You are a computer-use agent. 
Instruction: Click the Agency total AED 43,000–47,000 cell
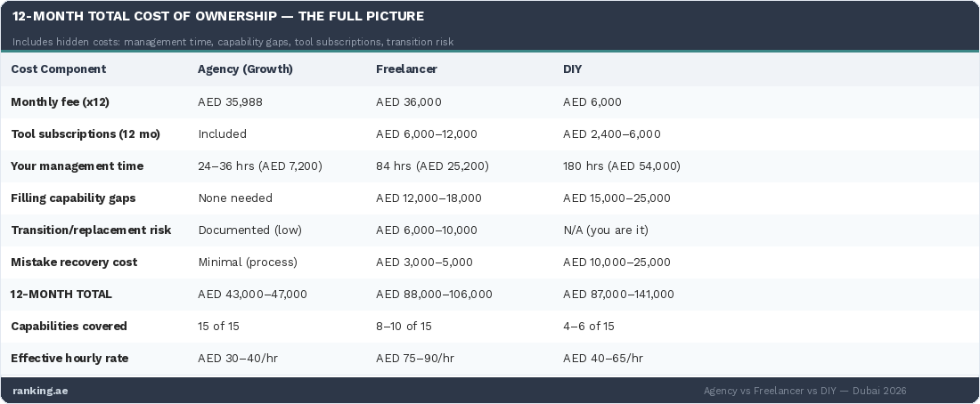pos(252,295)
